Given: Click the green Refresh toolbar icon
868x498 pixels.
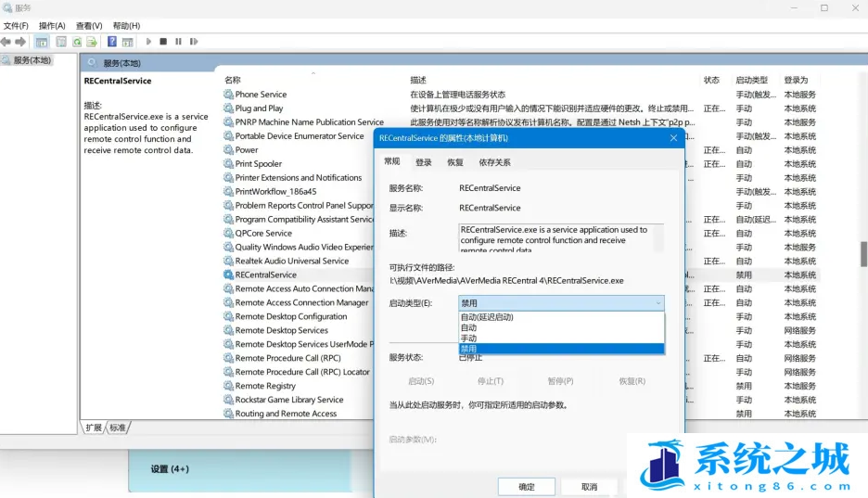Looking at the screenshot, I should (77, 42).
